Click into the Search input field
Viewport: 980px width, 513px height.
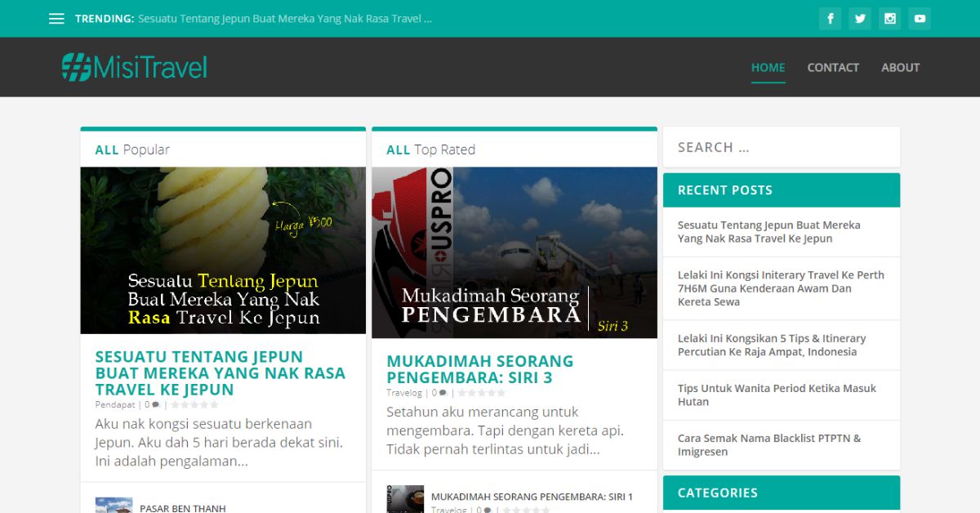tap(782, 147)
